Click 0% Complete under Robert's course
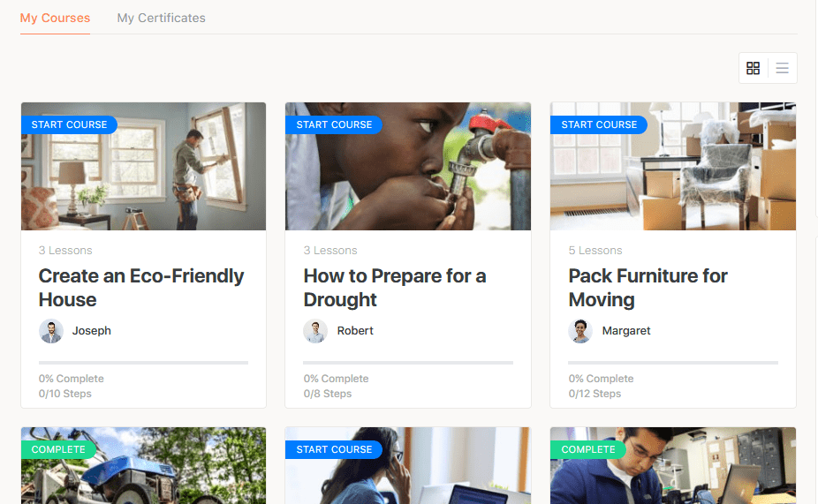818x504 pixels. click(336, 379)
